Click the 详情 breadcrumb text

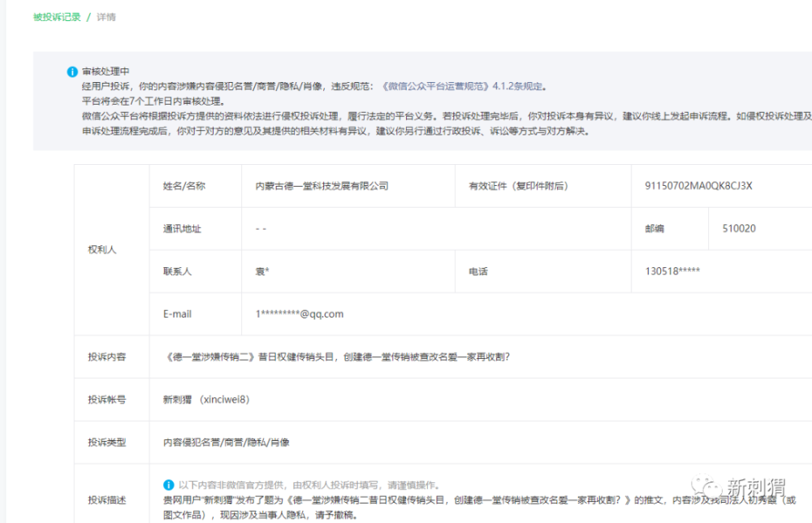click(x=106, y=17)
